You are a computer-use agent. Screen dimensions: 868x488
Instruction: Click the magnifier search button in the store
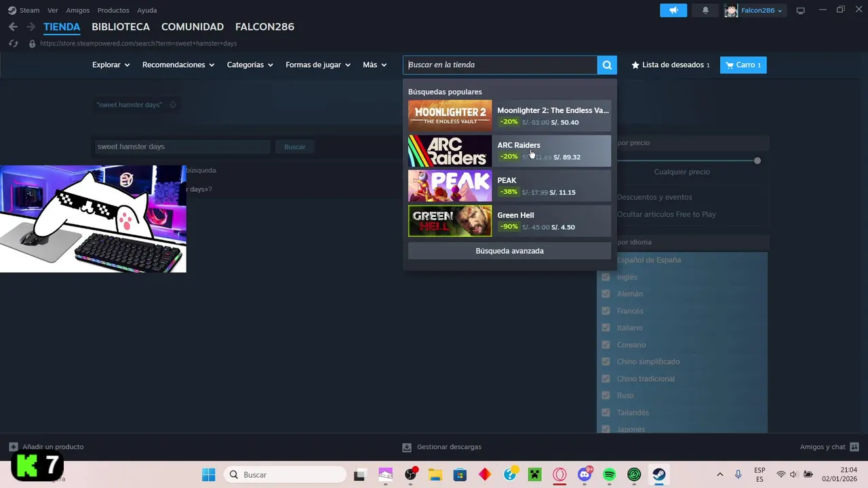[x=607, y=65]
